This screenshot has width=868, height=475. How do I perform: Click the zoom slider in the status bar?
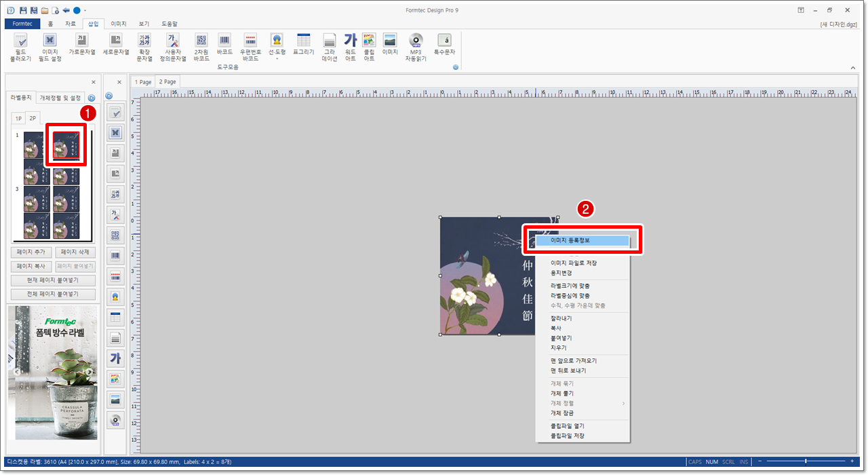coord(805,461)
